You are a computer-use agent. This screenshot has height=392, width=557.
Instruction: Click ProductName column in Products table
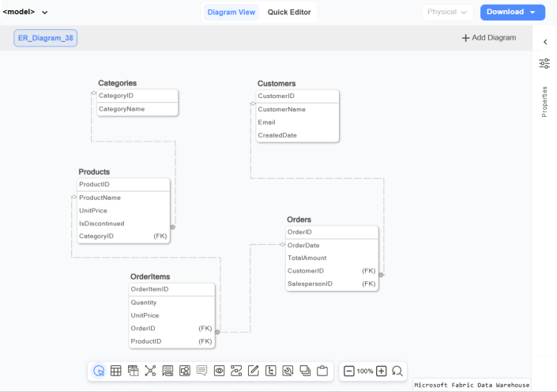[123, 198]
